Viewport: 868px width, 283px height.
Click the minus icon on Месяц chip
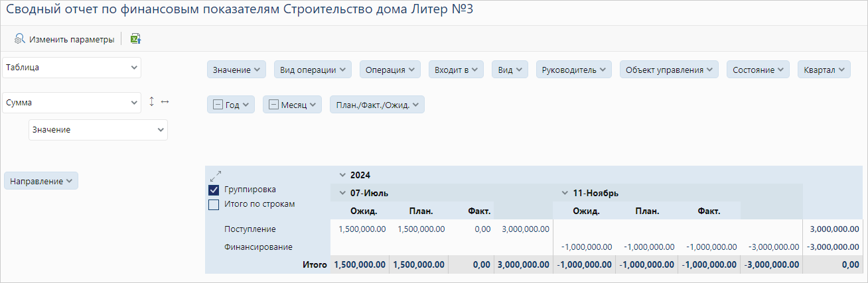tap(273, 104)
